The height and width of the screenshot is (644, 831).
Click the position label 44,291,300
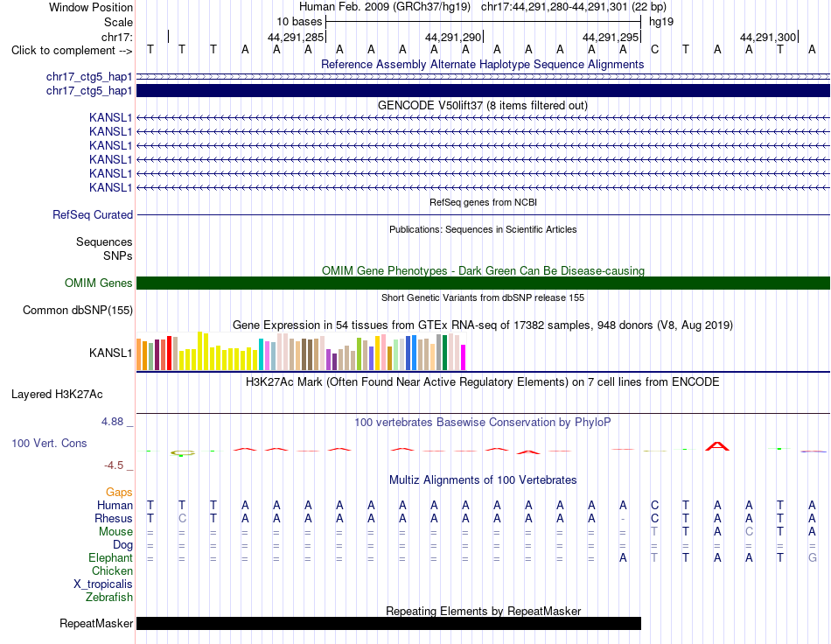click(767, 37)
